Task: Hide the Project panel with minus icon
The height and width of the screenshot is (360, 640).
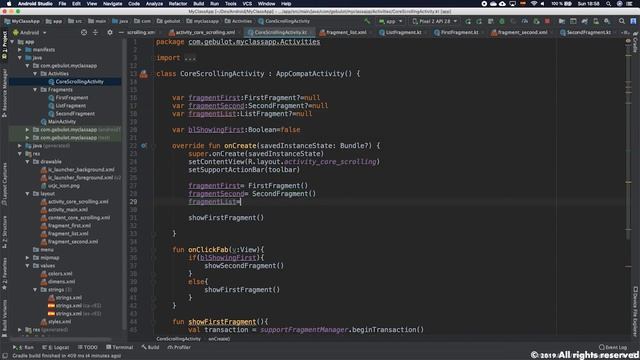Action: (x=121, y=32)
